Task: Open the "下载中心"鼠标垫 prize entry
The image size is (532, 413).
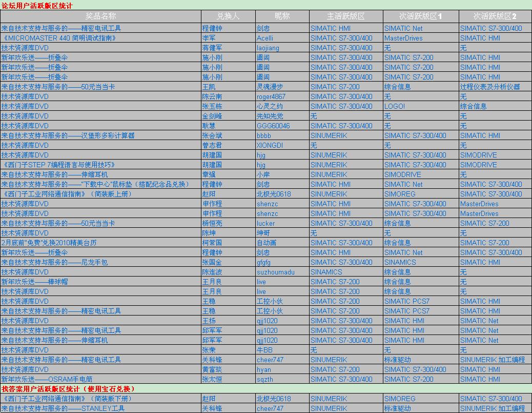Action: (x=95, y=184)
